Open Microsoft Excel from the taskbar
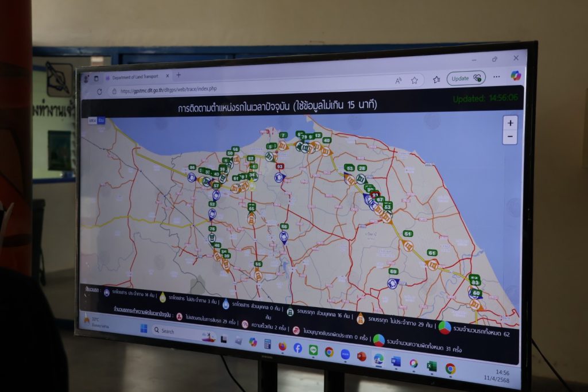The height and width of the screenshot is (392, 588). (x=431, y=366)
